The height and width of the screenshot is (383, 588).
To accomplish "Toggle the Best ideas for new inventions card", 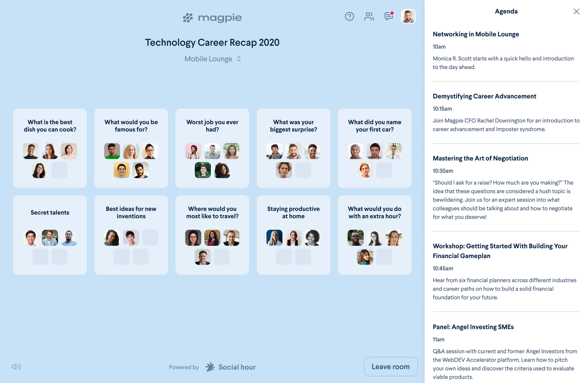I will click(131, 235).
